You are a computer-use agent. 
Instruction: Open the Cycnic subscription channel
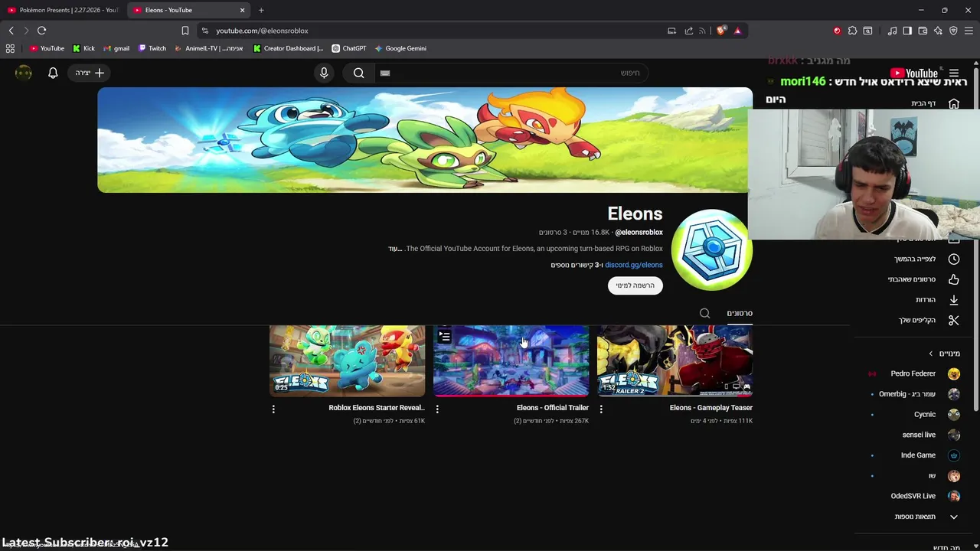click(x=917, y=414)
